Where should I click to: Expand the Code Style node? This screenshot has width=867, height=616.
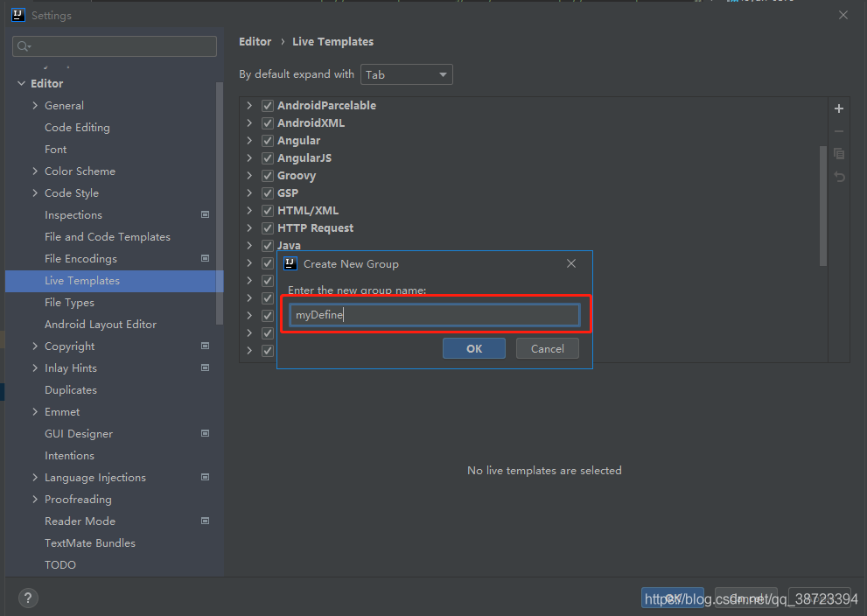click(x=35, y=193)
